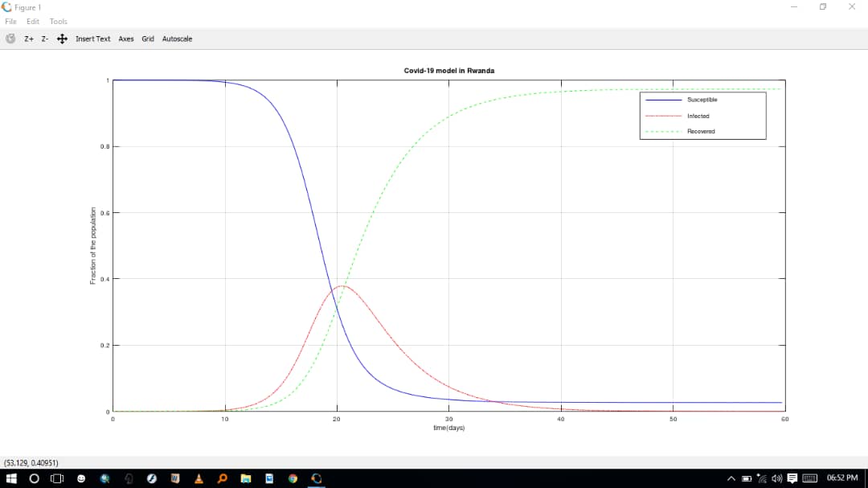Open the File menu

[10, 22]
